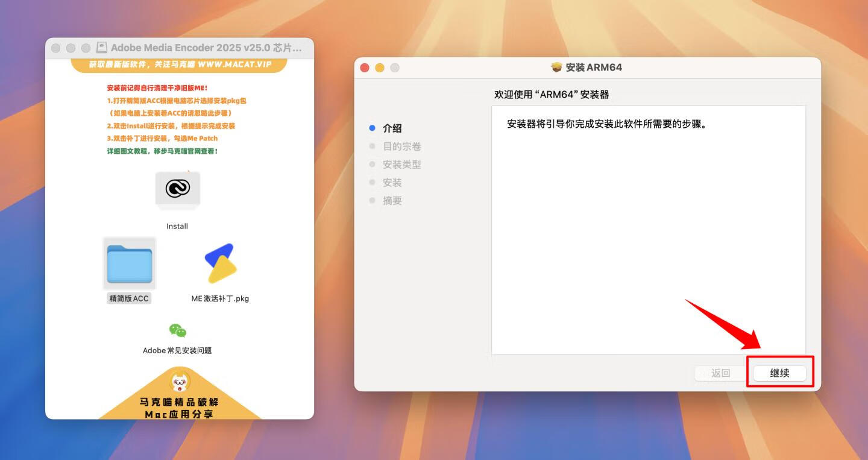Select the 安装类型 step in sidebar
The image size is (868, 460).
[x=402, y=165]
